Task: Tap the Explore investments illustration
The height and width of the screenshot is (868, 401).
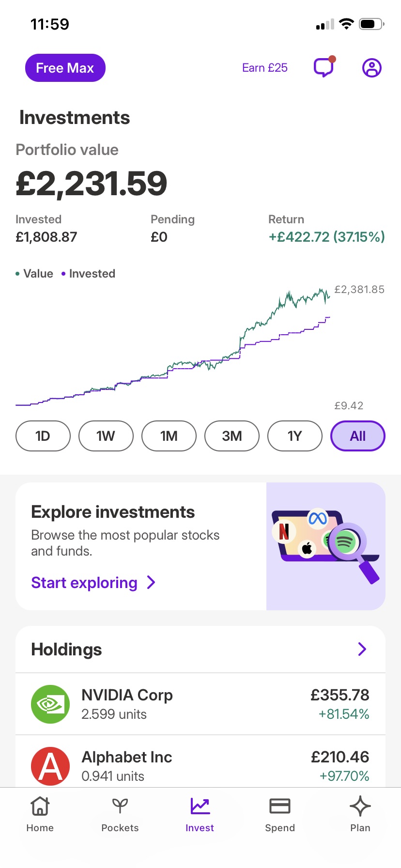Action: [x=326, y=546]
